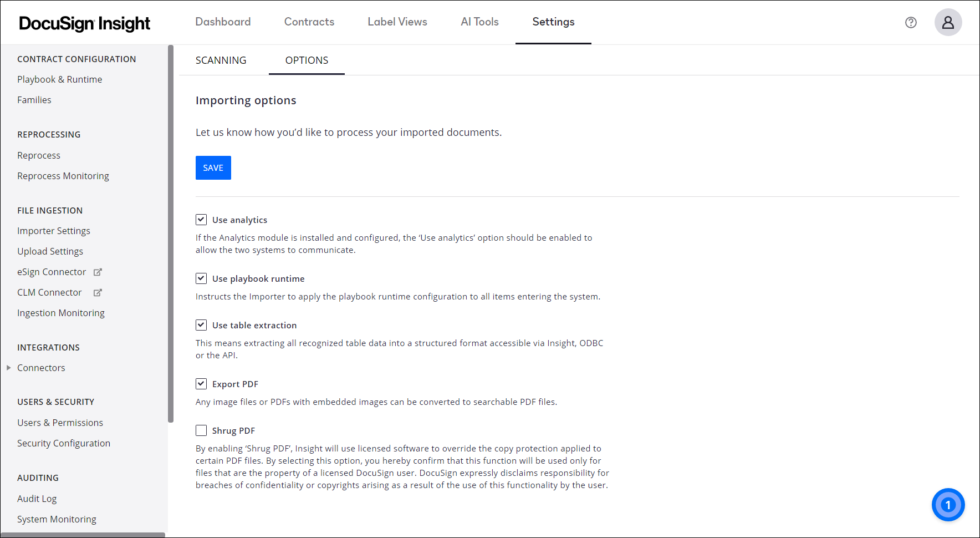Open the Audit Log page
The width and height of the screenshot is (980, 538).
click(37, 498)
